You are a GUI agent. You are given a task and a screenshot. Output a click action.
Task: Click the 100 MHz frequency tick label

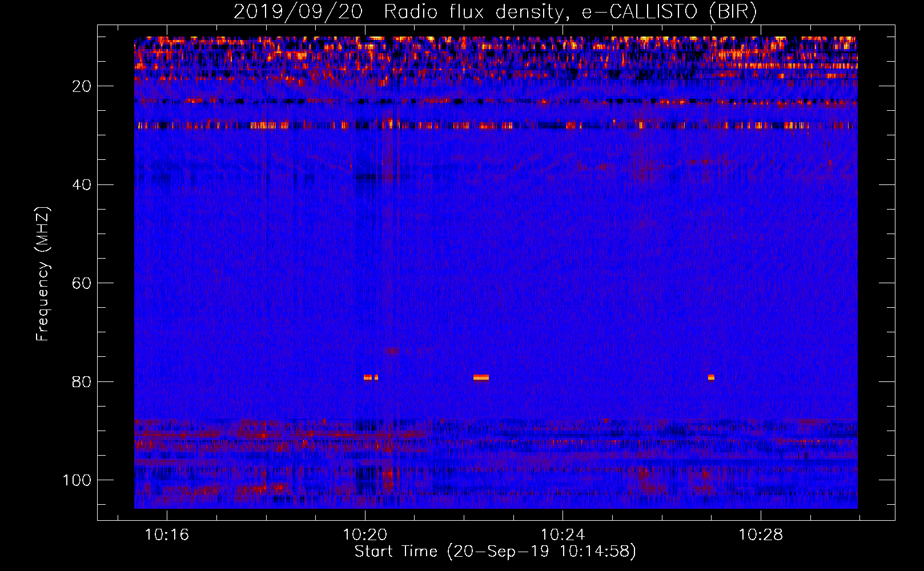coord(77,480)
